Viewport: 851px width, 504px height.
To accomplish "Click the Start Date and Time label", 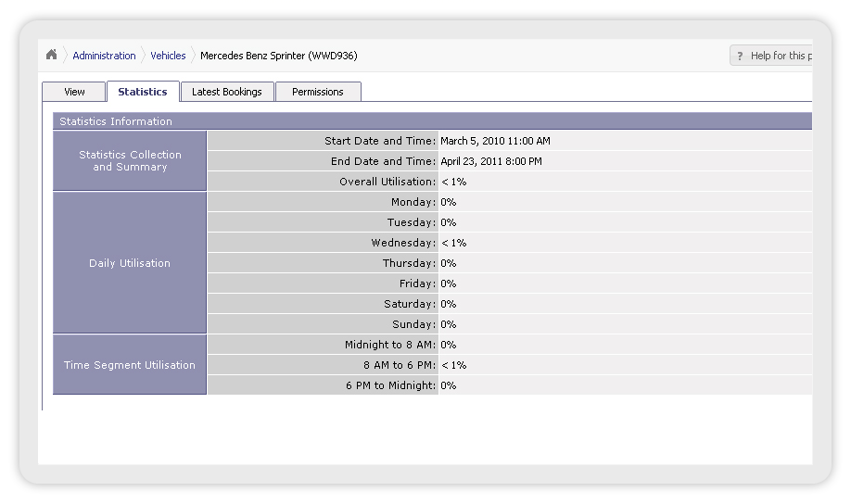I will point(380,141).
